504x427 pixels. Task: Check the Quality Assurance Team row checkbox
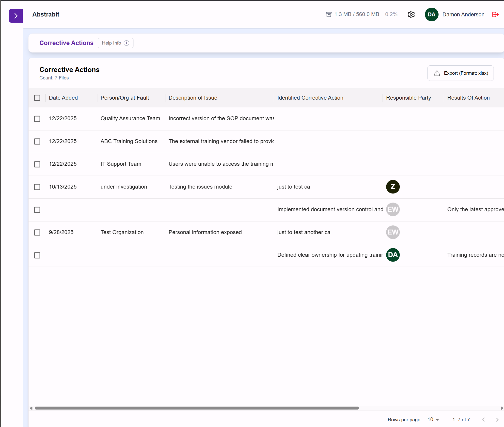click(37, 119)
